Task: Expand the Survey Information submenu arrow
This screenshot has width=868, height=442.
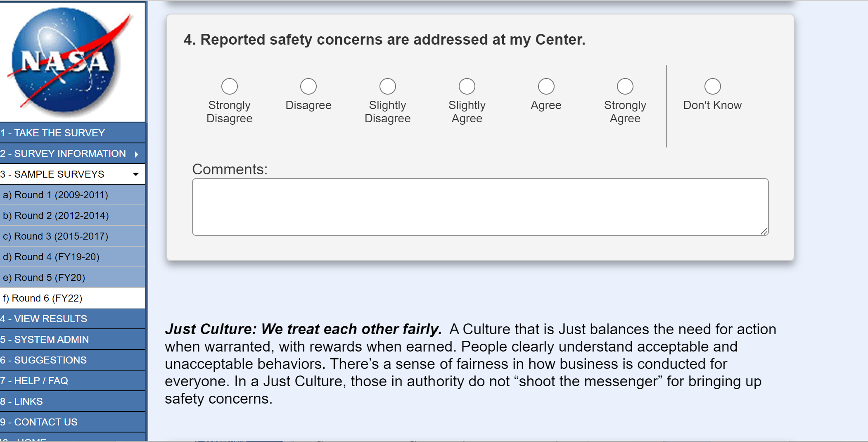Action: click(136, 154)
